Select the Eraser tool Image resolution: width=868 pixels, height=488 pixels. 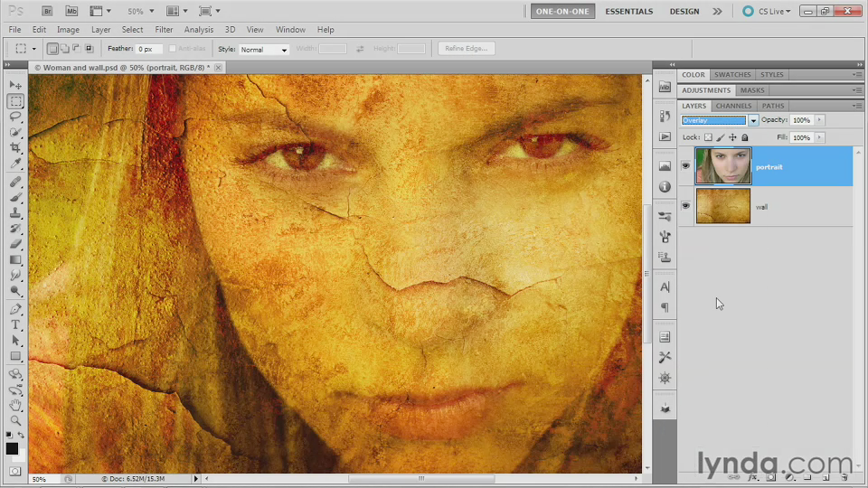point(15,244)
